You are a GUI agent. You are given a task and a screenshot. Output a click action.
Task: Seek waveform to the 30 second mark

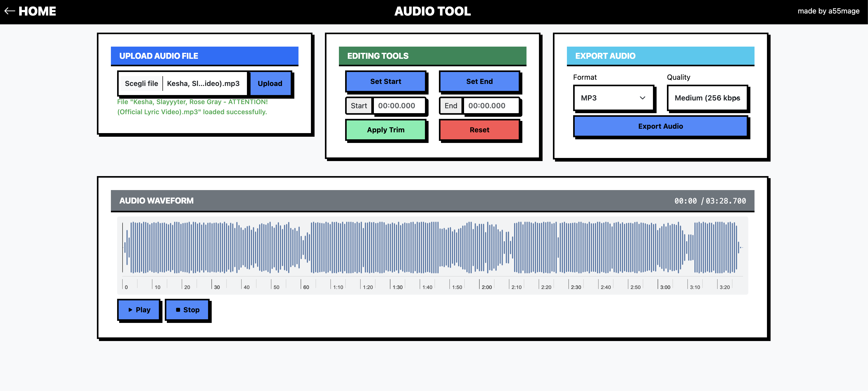coord(212,248)
